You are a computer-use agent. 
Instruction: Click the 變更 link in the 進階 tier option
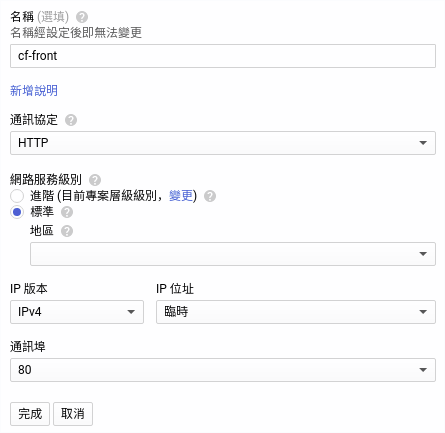181,196
